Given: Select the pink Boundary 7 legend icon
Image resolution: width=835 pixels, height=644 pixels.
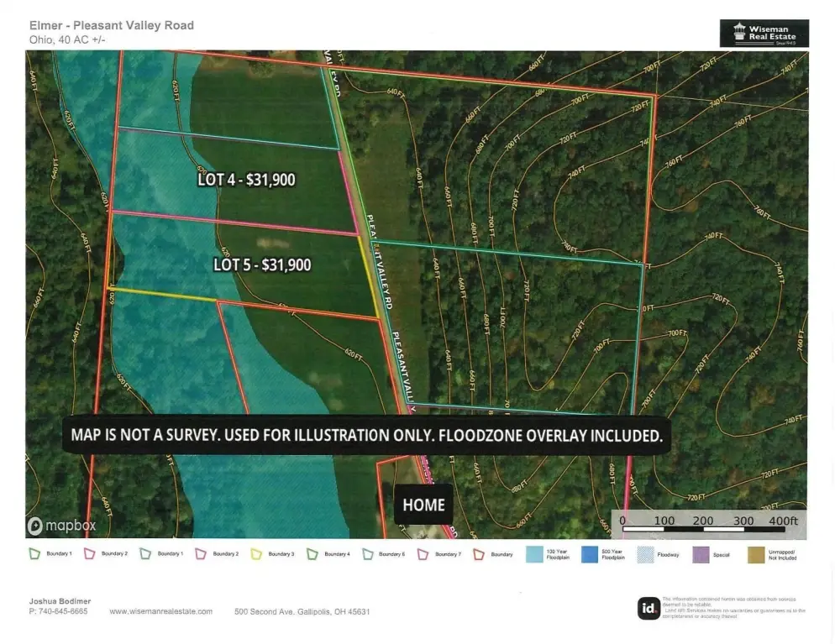Looking at the screenshot, I should pyautogui.click(x=423, y=554).
